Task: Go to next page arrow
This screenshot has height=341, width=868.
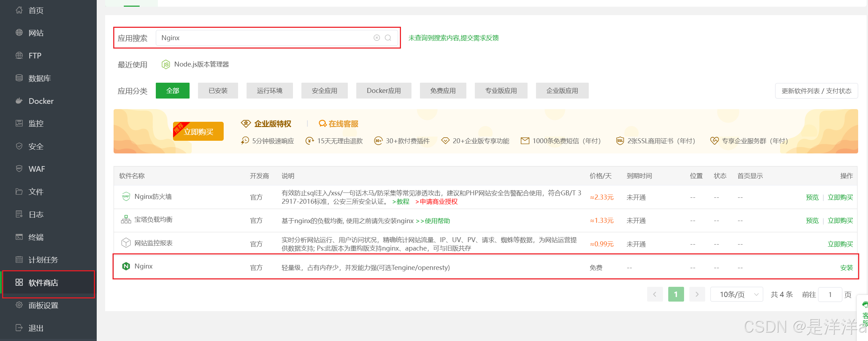Action: [697, 294]
